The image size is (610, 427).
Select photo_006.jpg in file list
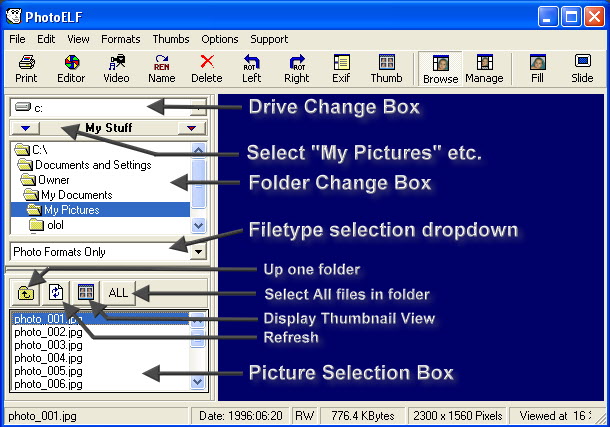(101, 384)
